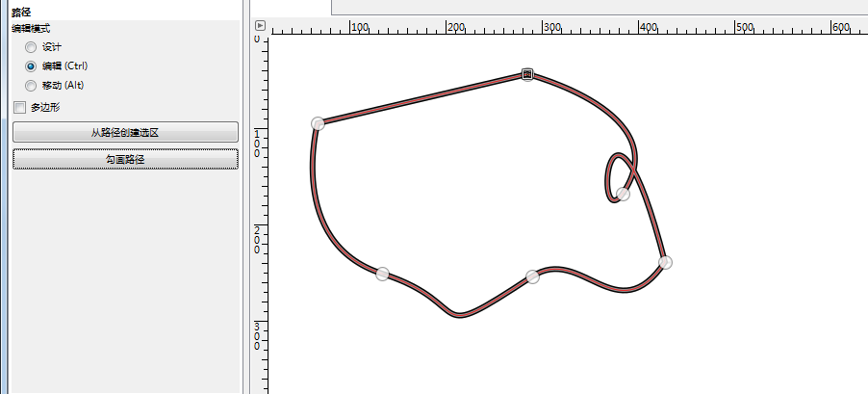This screenshot has width=868, height=394.
Task: Select the 编辑 (Ctrl) mode radio button
Action: click(x=31, y=66)
